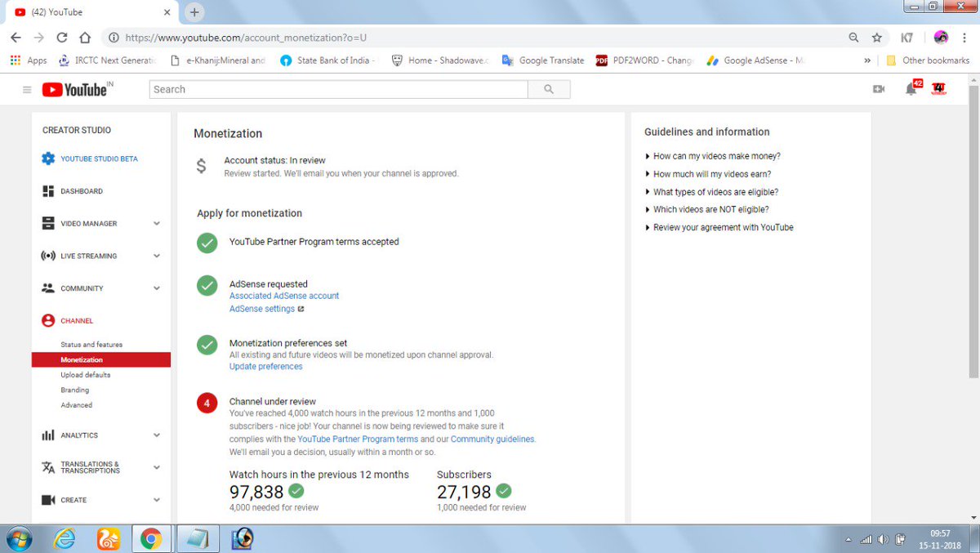Open Branding in the Channel menu
The height and width of the screenshot is (553, 980).
[x=75, y=390]
